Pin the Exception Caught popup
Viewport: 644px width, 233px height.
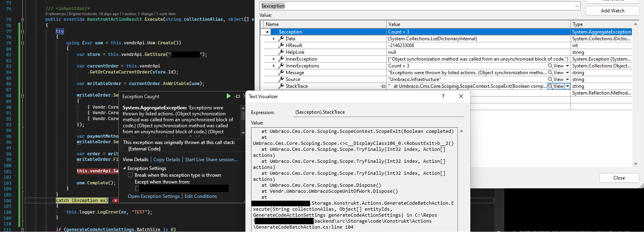pos(238,96)
